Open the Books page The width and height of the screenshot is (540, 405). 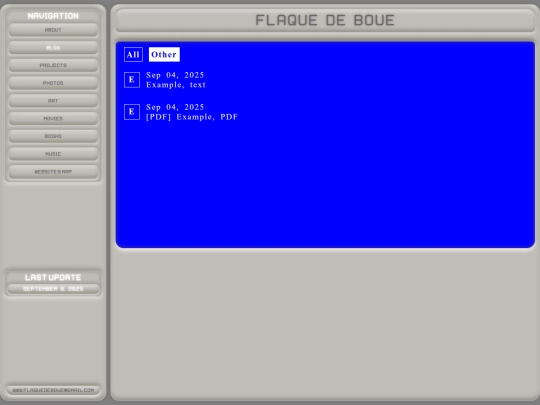pyautogui.click(x=53, y=136)
